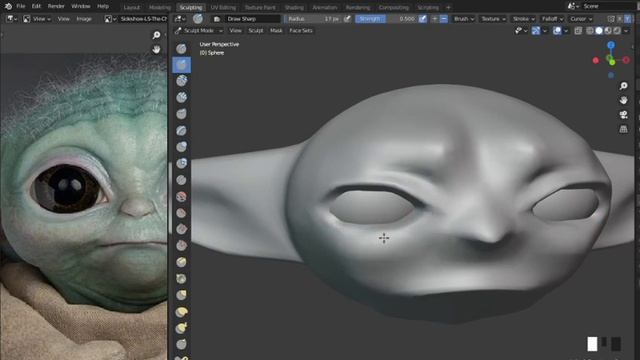Image resolution: width=640 pixels, height=360 pixels.
Task: Toggle radius pressure sensitivity button
Action: pos(347,19)
